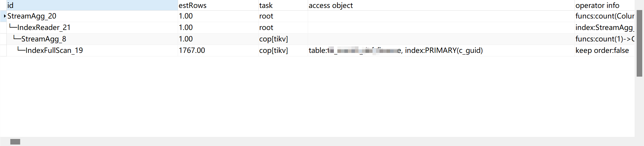Select the StreamAgg_20 row
644x146 pixels.
point(32,16)
